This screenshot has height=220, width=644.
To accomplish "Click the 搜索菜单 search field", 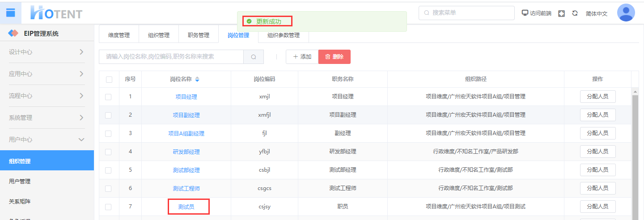I will click(x=466, y=13).
